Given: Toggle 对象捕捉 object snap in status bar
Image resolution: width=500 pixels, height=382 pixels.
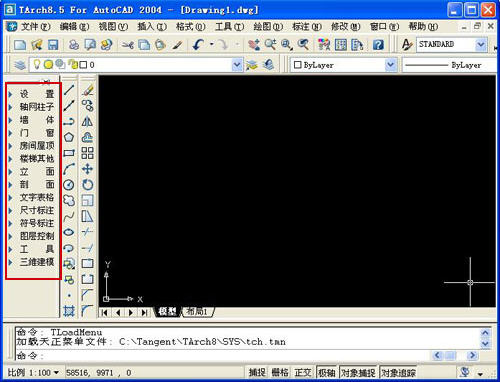Looking at the screenshot, I should 358,372.
